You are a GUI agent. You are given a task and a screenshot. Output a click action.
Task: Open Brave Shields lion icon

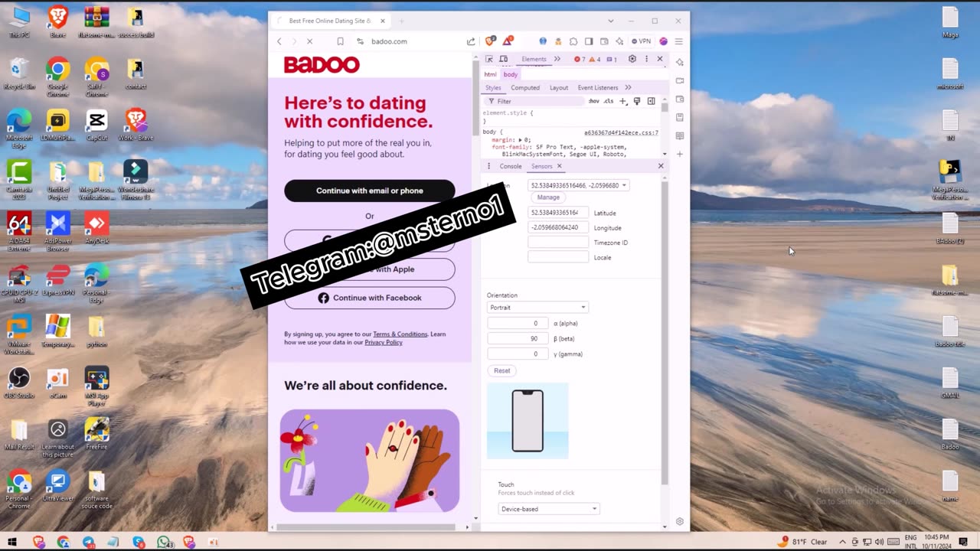(491, 41)
